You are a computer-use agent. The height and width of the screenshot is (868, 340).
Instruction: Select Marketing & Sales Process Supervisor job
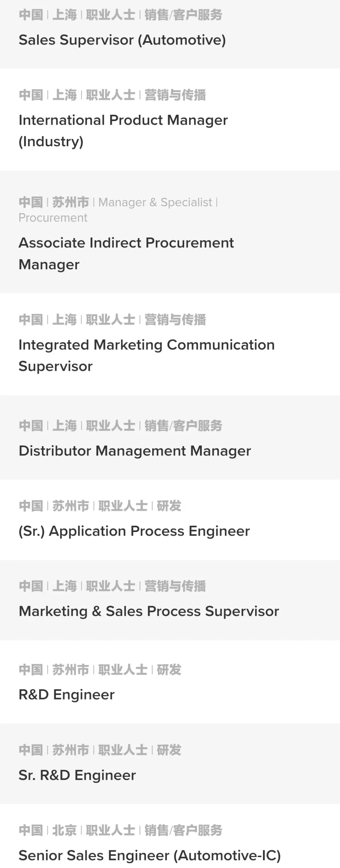tap(149, 611)
